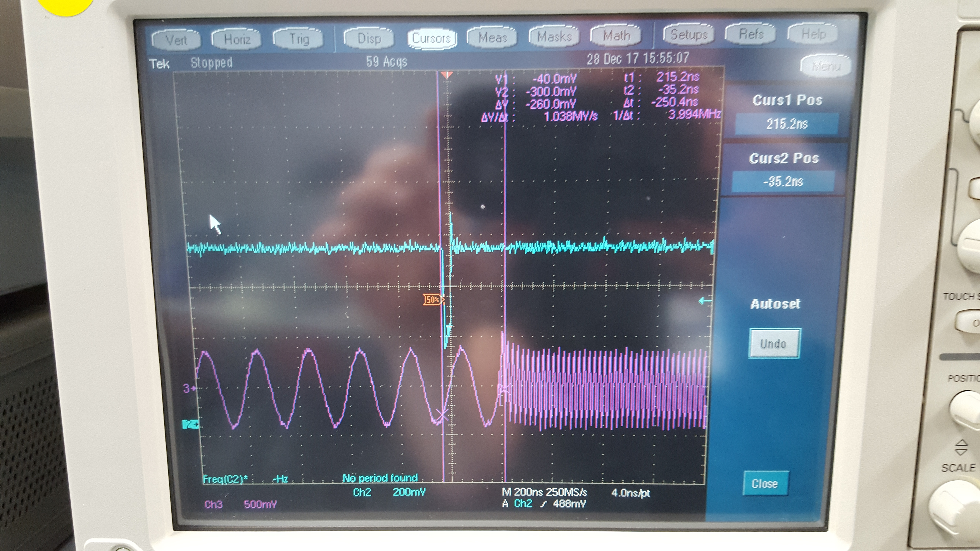Click the A Ch2 488mV trigger readout

click(x=544, y=503)
